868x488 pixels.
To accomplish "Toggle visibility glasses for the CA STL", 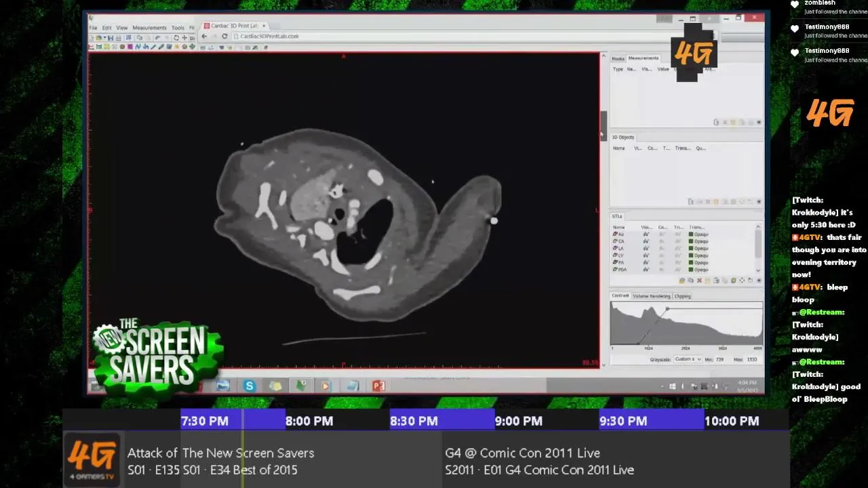I will [646, 241].
